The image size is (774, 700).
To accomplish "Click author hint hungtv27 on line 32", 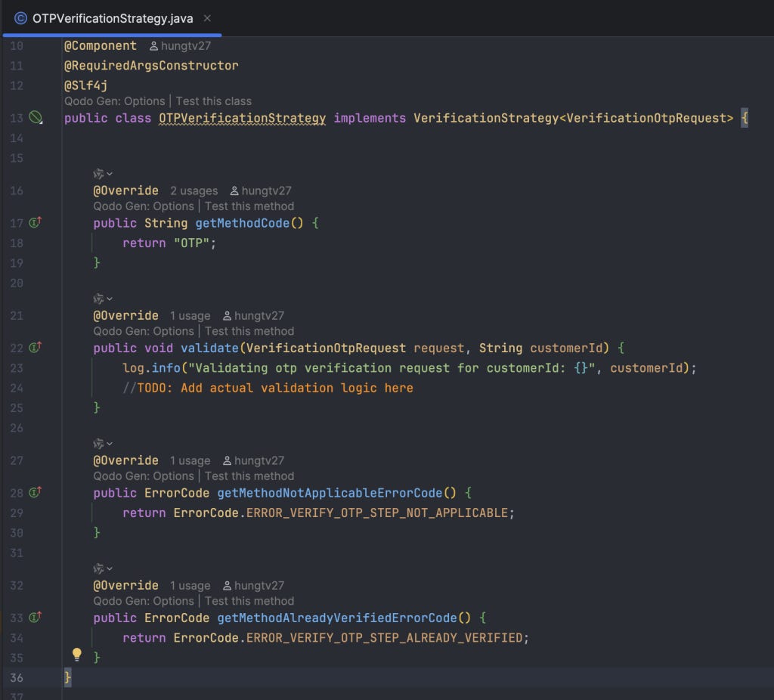I will click(253, 585).
